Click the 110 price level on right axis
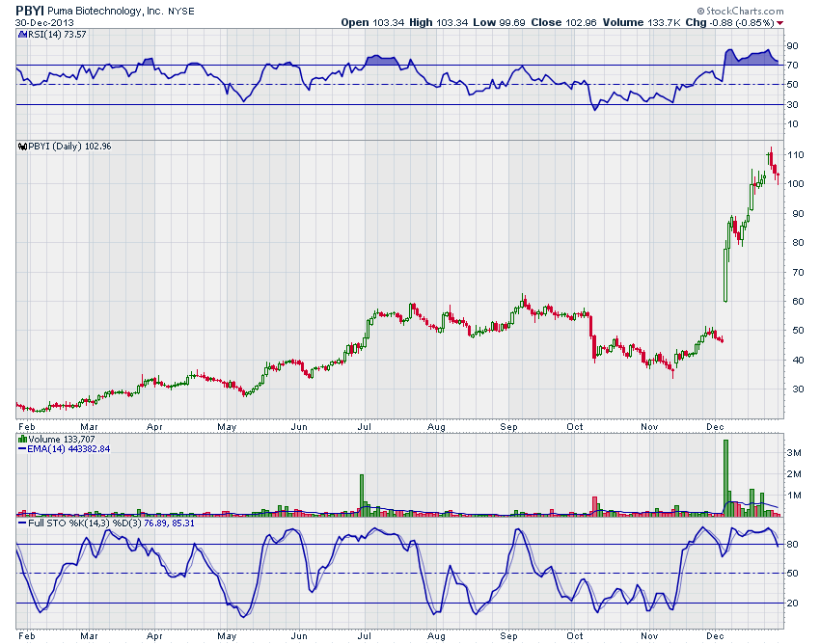820x644 pixels. pyautogui.click(x=794, y=155)
